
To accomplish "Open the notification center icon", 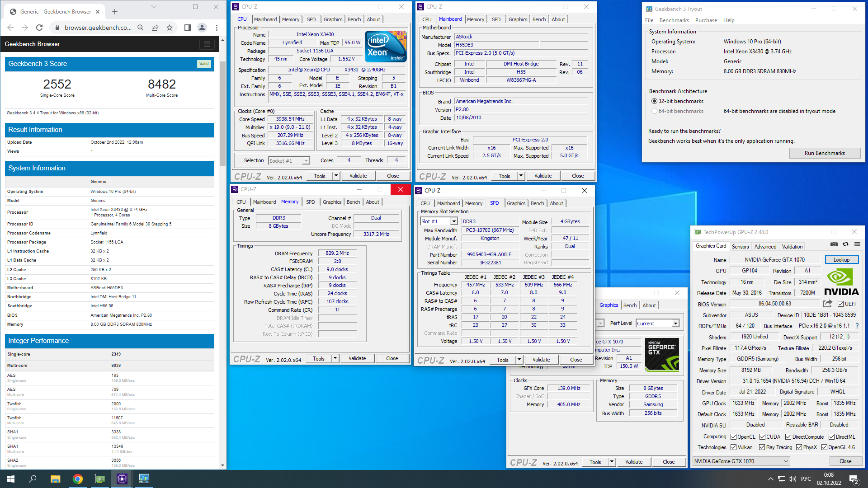I will tap(854, 479).
